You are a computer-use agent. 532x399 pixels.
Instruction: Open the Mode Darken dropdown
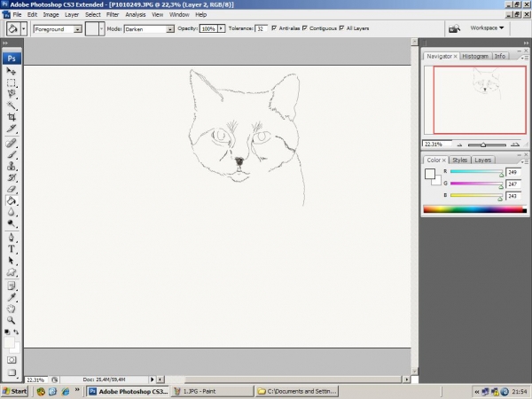(x=170, y=29)
